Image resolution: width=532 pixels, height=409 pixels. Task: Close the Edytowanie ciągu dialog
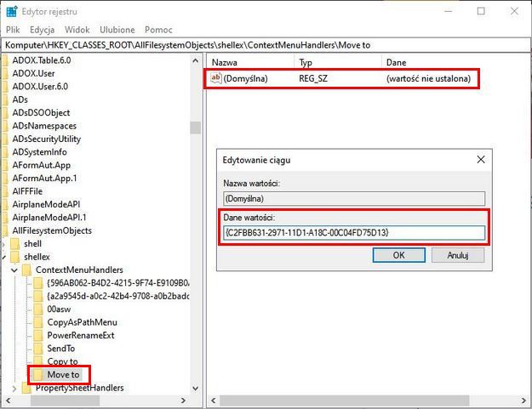click(x=481, y=159)
